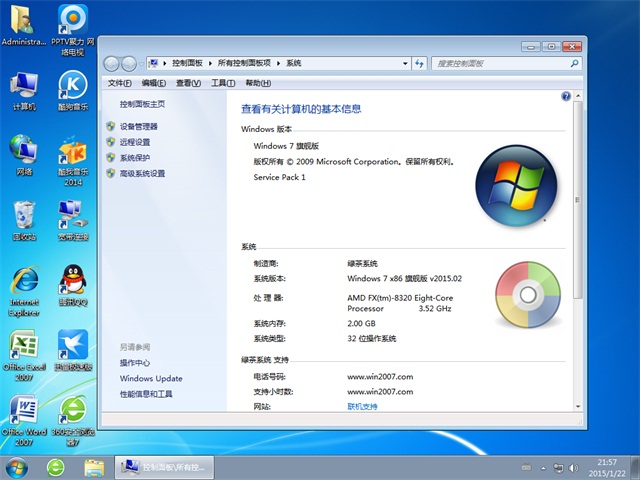The width and height of the screenshot is (640, 480).
Task: Click the Recycle Bin desktop icon
Action: click(x=23, y=217)
